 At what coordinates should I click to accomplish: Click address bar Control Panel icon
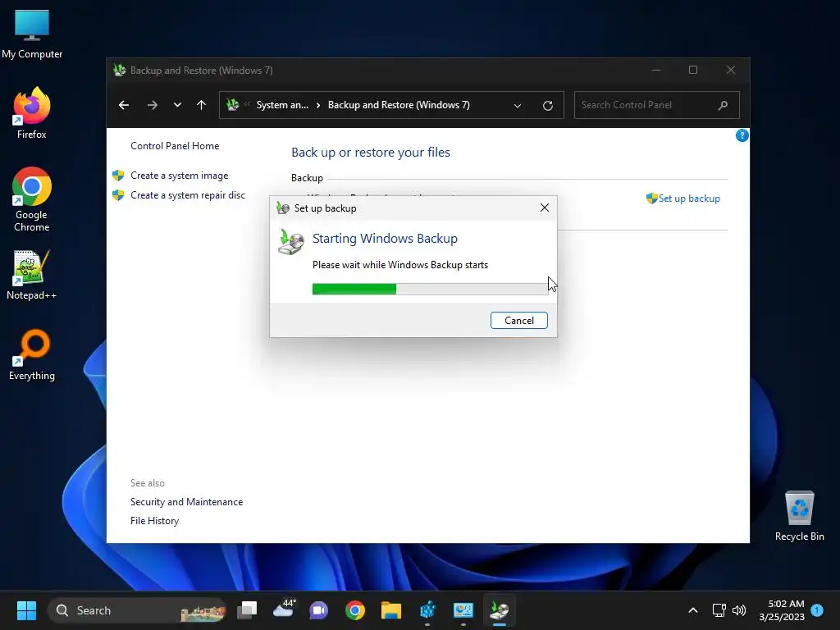tap(232, 105)
